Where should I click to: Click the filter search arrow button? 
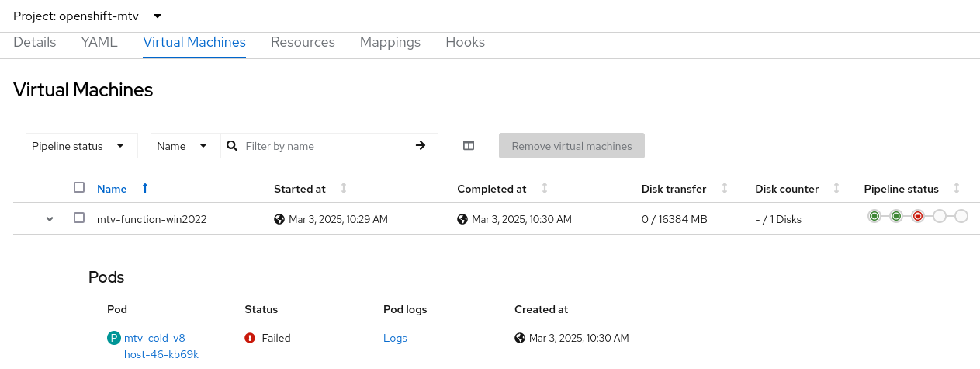point(421,145)
